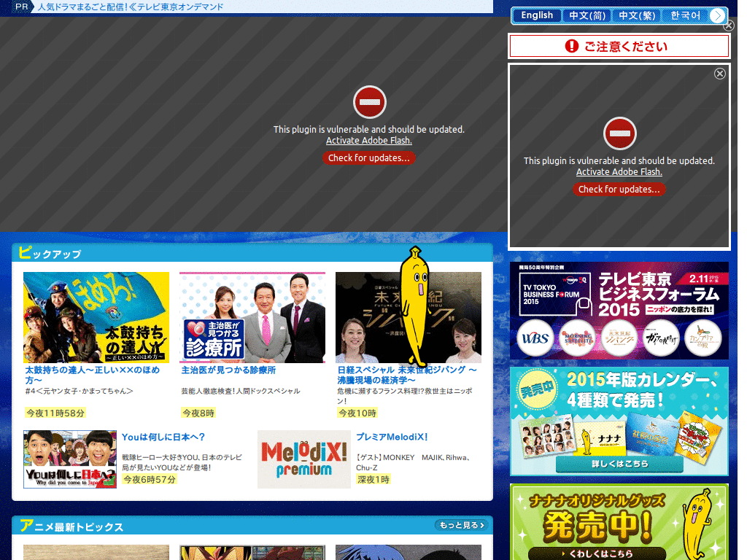
Task: Click 詳しくはこちら on calendar banner
Action: pos(619,464)
